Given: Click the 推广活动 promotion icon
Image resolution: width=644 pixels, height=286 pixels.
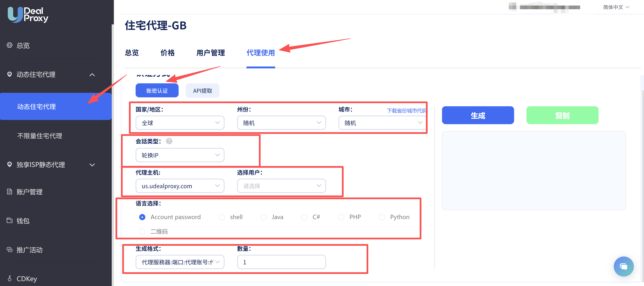Looking at the screenshot, I should (x=10, y=250).
